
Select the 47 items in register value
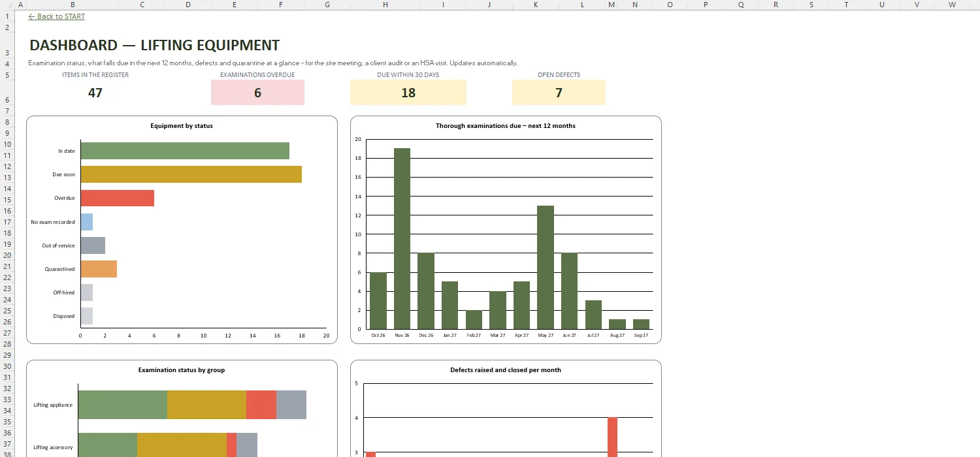95,93
